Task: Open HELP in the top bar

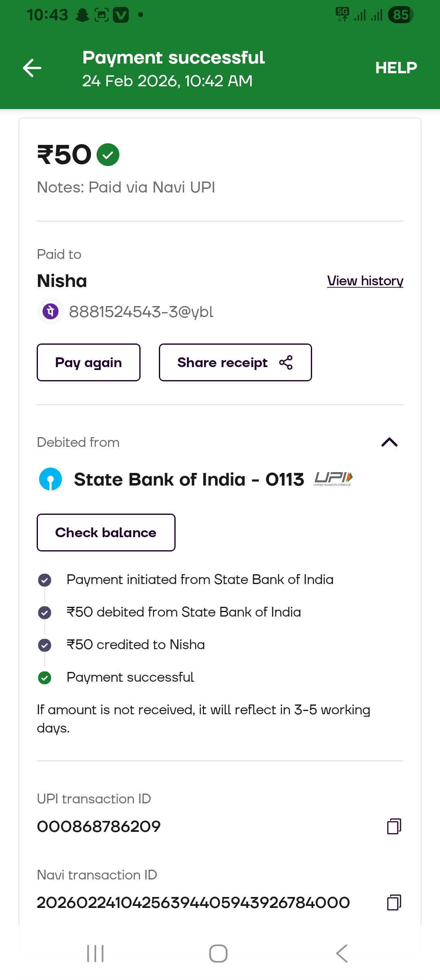Action: click(396, 68)
